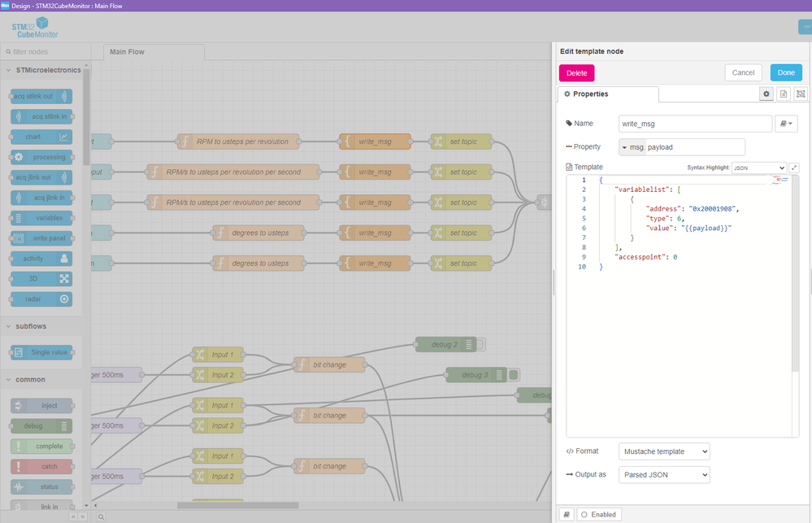
Task: Switch to the Main Flow tab
Action: click(126, 52)
